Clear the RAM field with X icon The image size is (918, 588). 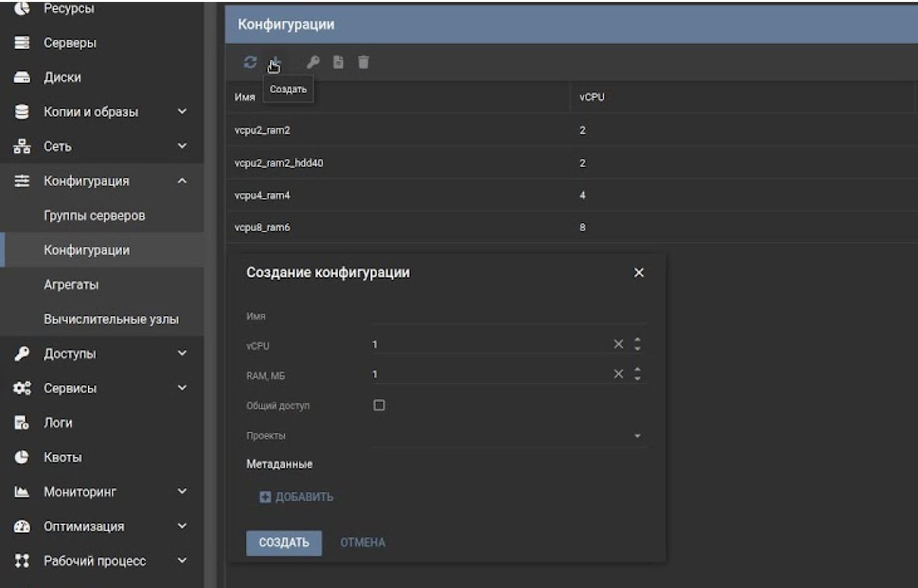click(619, 374)
